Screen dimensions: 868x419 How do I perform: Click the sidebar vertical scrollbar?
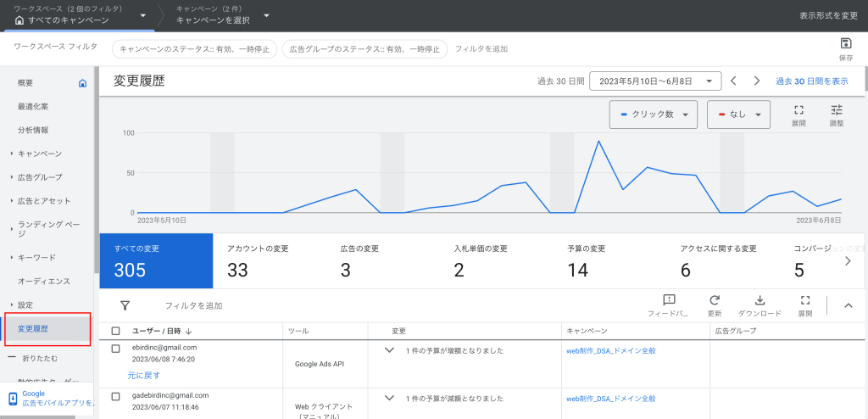click(x=97, y=170)
